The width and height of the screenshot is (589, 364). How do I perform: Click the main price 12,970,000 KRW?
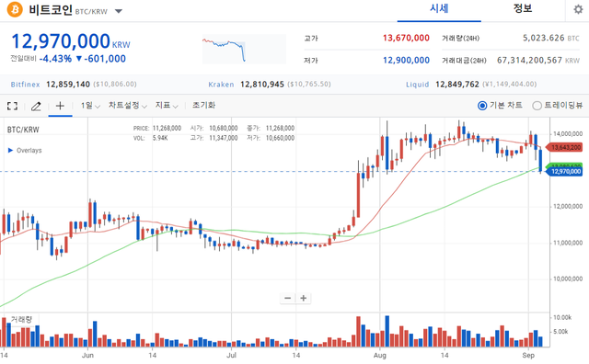pyautogui.click(x=71, y=41)
